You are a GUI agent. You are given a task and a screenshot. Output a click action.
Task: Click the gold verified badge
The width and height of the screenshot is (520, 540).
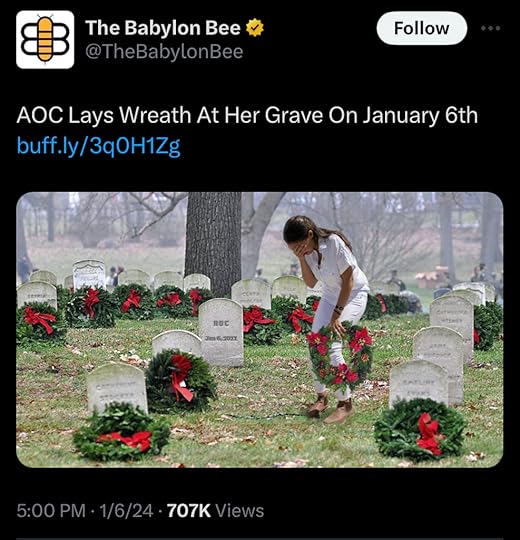pyautogui.click(x=255, y=28)
